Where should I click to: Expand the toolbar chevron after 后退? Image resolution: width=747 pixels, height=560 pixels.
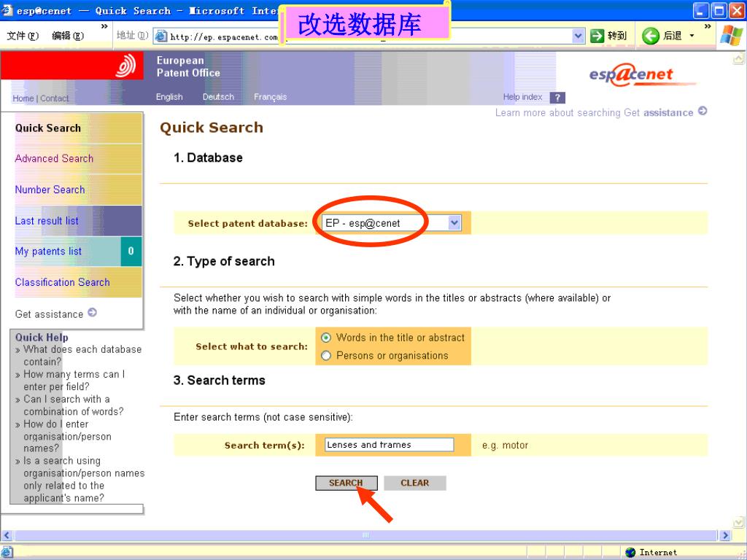pos(708,26)
